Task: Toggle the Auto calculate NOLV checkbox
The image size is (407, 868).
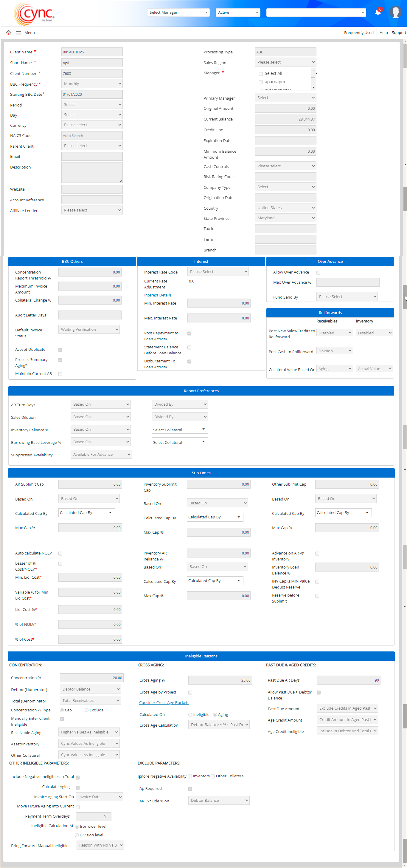Action: click(x=60, y=553)
